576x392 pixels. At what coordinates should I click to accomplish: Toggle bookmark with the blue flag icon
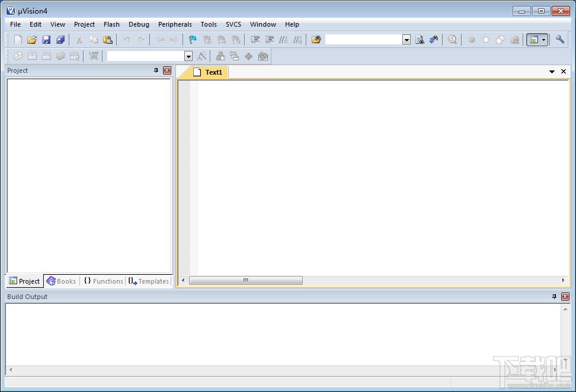[193, 40]
